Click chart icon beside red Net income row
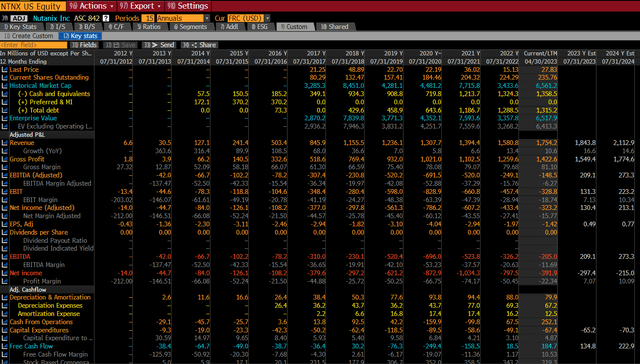The image size is (640, 364). (x=4, y=273)
